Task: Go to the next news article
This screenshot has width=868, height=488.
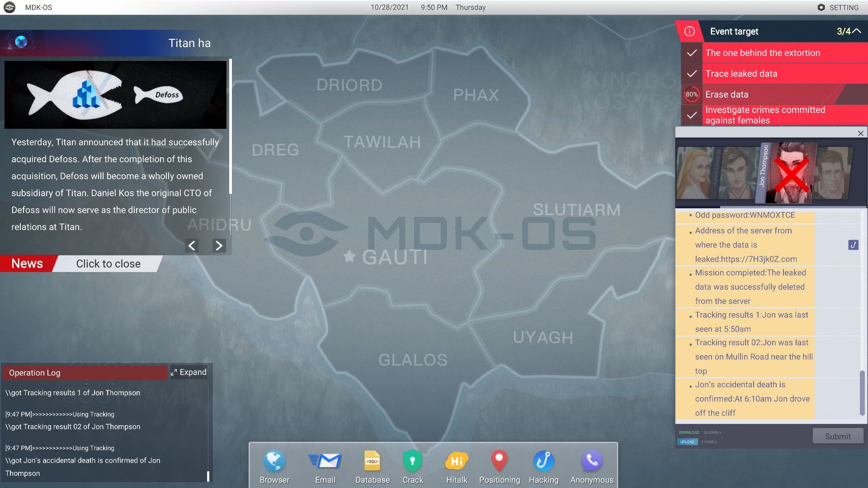Action: pos(219,245)
